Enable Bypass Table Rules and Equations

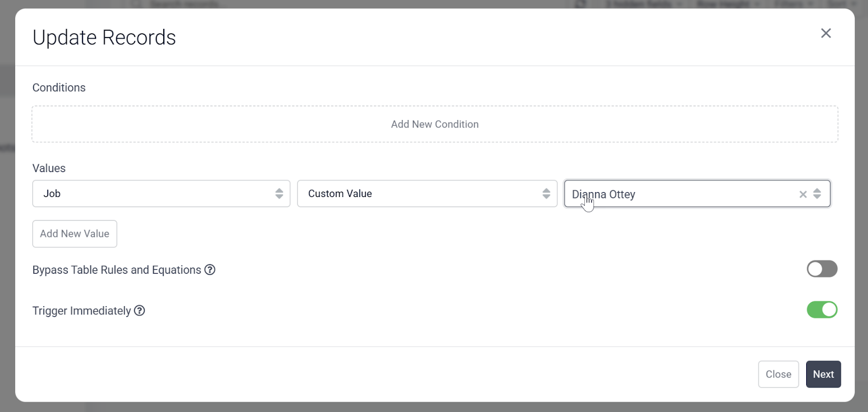pos(821,269)
